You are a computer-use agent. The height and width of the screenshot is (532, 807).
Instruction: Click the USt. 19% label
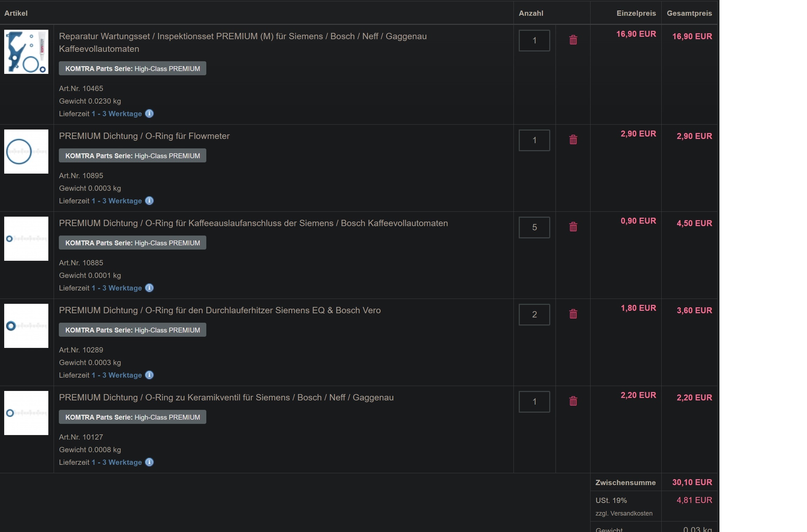coord(611,500)
